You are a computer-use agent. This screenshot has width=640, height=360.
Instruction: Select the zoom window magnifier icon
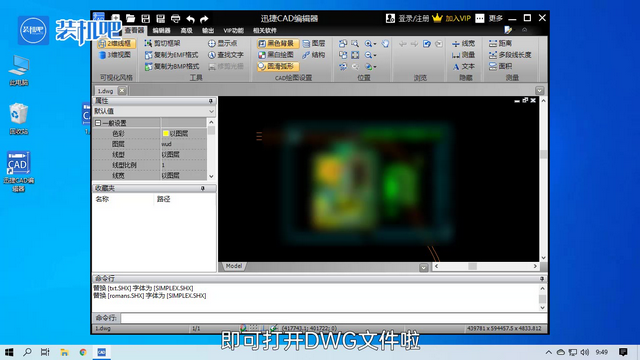tap(355, 43)
